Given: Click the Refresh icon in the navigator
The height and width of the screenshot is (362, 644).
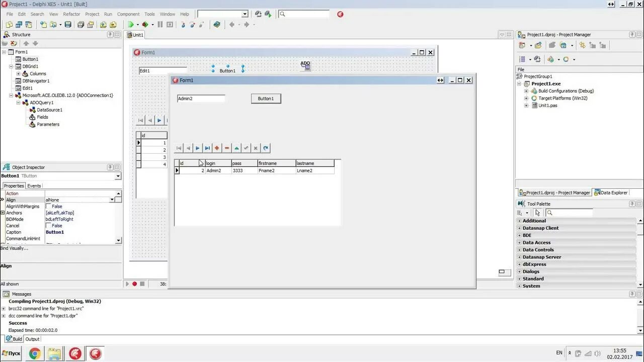Looking at the screenshot, I should point(266,148).
